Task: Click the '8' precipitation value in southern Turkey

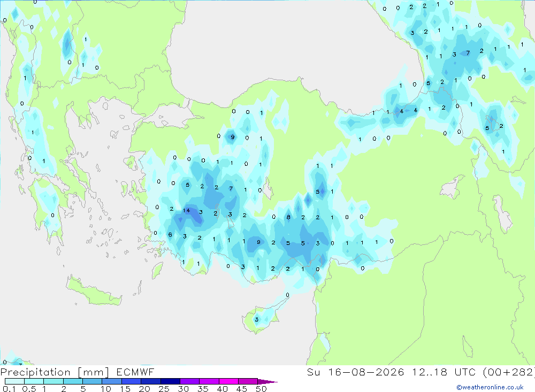Action: point(288,217)
